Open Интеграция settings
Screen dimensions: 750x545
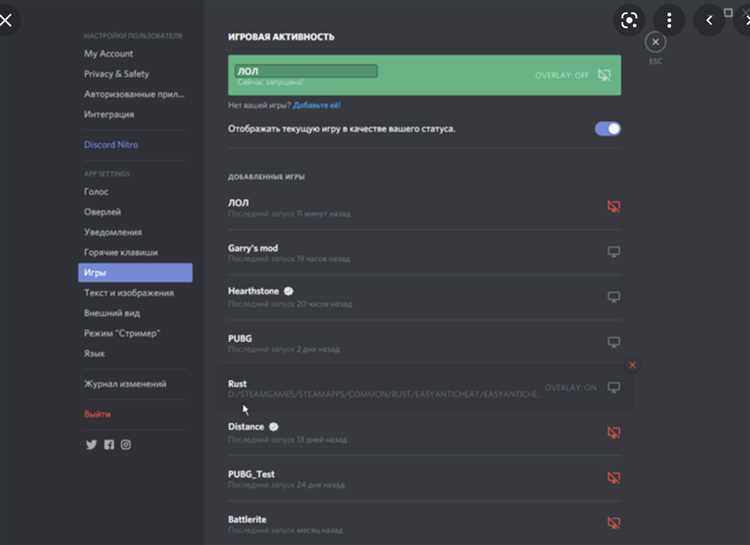point(109,114)
